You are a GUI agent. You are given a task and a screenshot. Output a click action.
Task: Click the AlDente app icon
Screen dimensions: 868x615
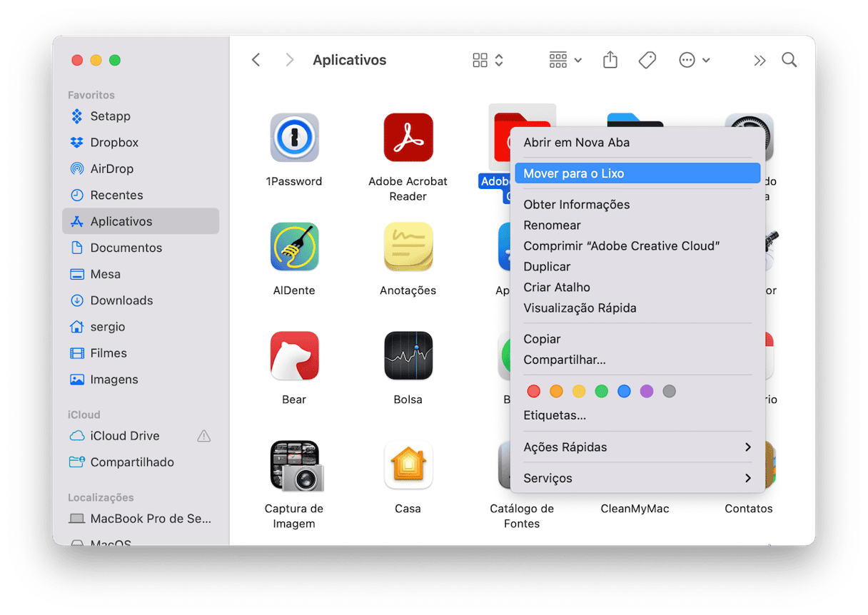click(x=294, y=246)
